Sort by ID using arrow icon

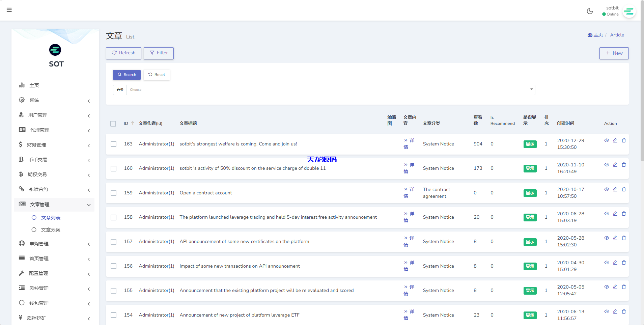133,124
